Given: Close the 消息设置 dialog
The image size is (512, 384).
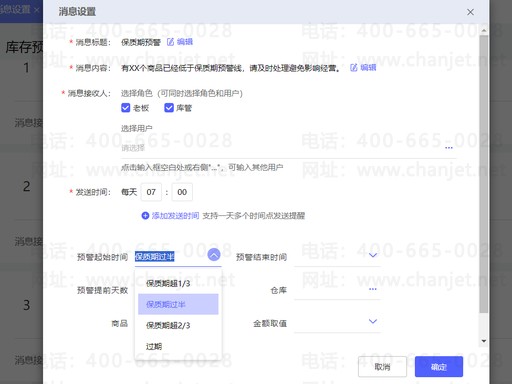Looking at the screenshot, I should click(x=470, y=12).
